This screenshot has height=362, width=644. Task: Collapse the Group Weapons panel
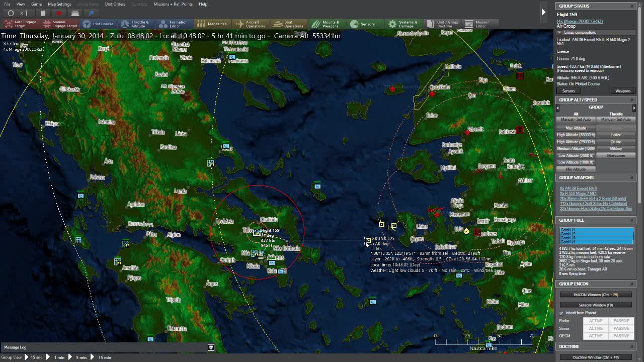pyautogui.click(x=632, y=177)
